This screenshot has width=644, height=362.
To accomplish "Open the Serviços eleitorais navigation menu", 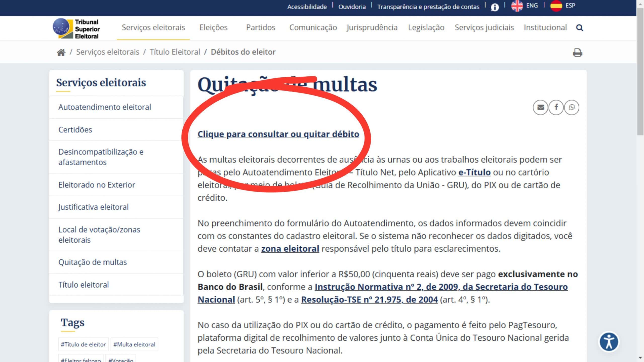I will [153, 27].
